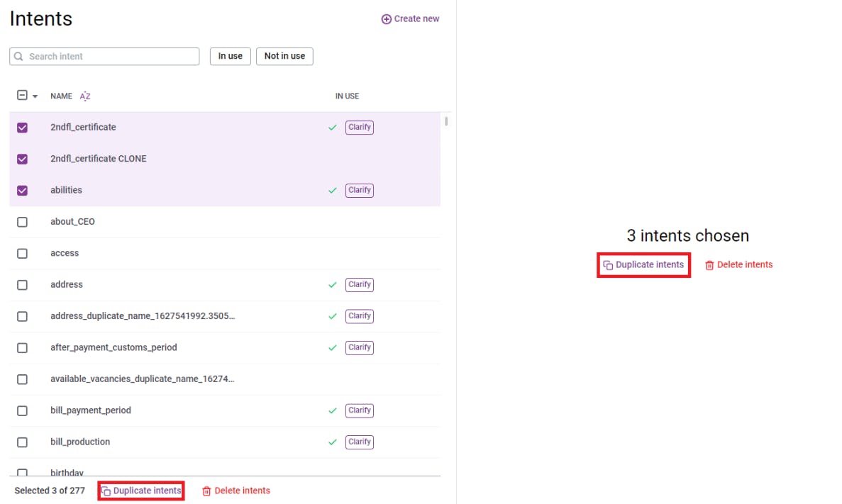842x504 pixels.
Task: Click Delete intents in the bottom bar
Action: (x=236, y=491)
